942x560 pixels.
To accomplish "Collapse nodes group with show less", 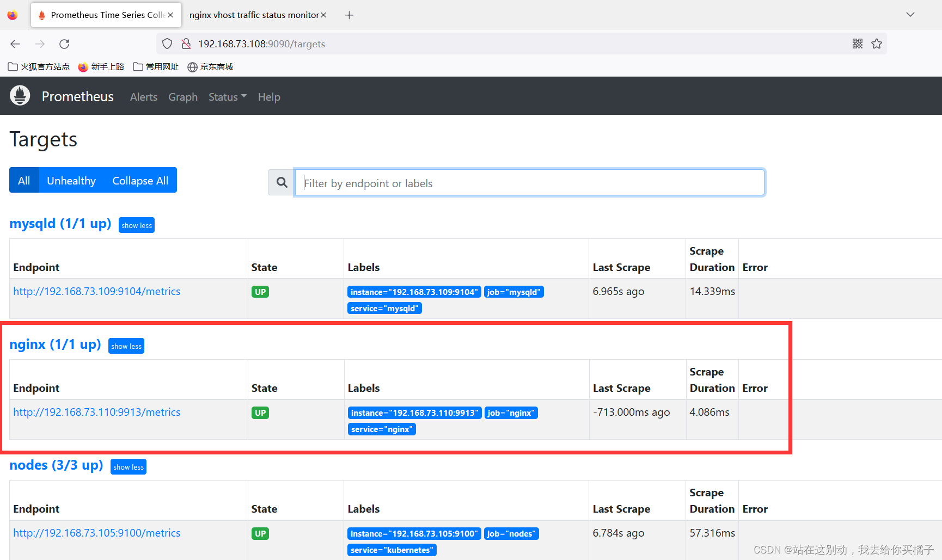I will point(129,467).
